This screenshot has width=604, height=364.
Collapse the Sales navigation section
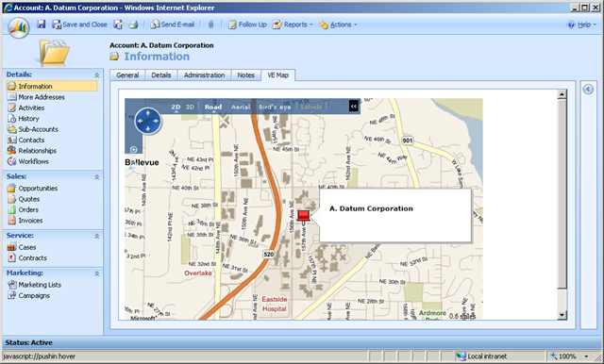click(x=96, y=177)
